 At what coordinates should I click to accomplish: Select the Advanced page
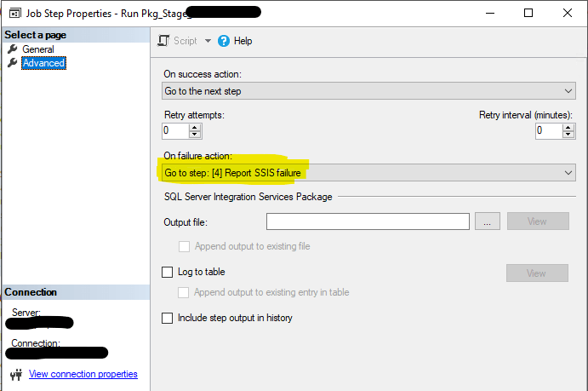coord(43,63)
